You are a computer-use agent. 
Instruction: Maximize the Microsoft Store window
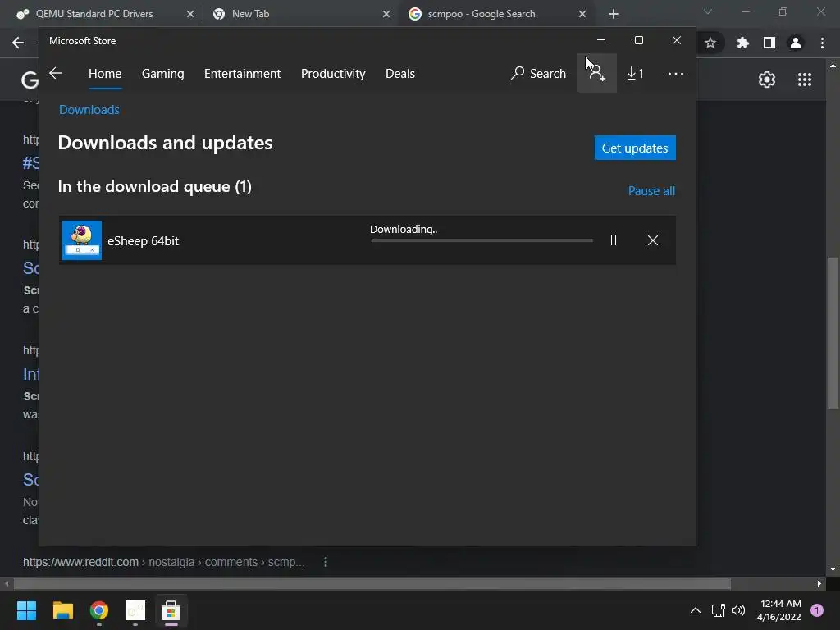point(638,41)
